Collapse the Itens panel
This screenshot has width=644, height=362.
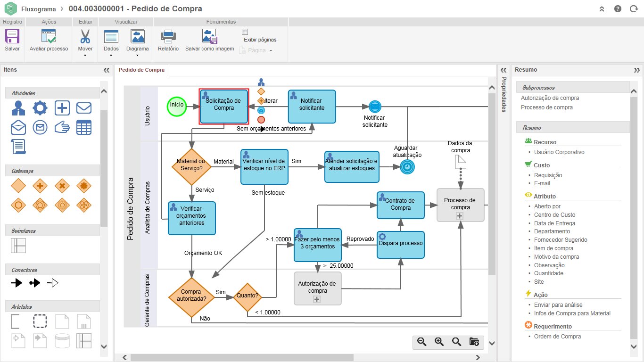point(106,70)
